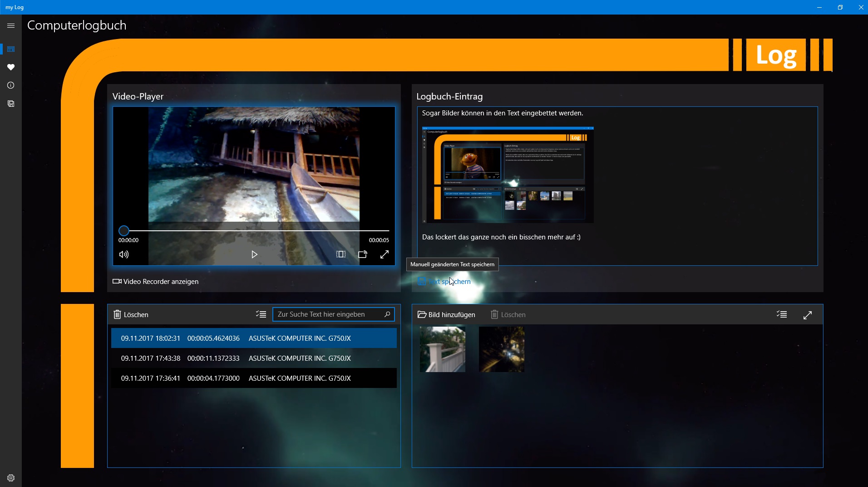Image resolution: width=868 pixels, height=487 pixels.
Task: Open the hamburger navigation menu
Action: (11, 26)
